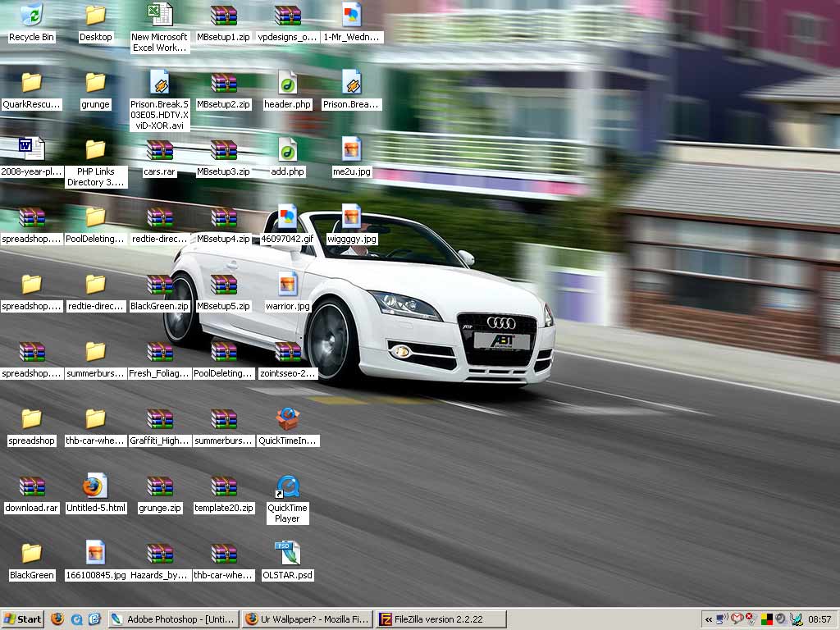Select the New Microsoft Excel Worksheet icon
The image size is (840, 630).
coord(159,16)
